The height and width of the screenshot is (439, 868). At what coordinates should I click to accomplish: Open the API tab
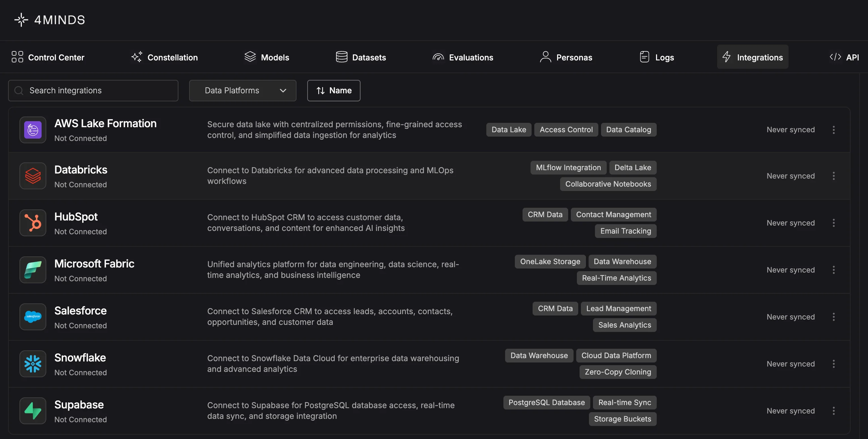[844, 57]
